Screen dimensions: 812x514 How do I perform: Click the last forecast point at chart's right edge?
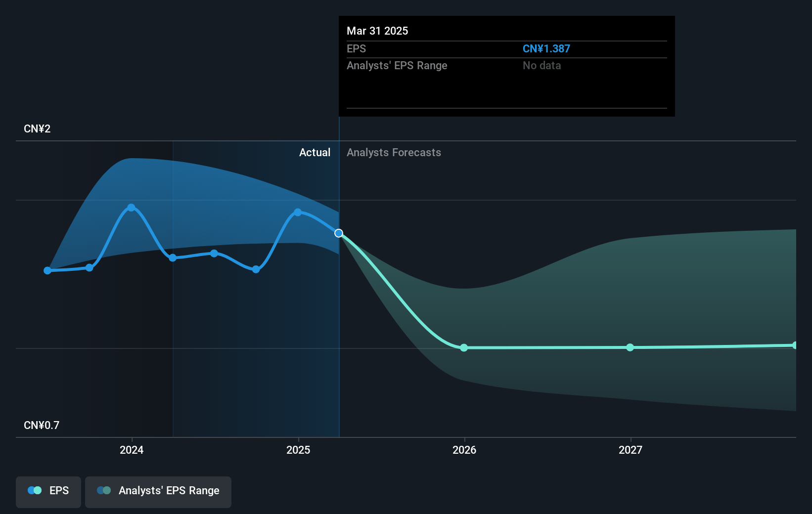tap(795, 345)
